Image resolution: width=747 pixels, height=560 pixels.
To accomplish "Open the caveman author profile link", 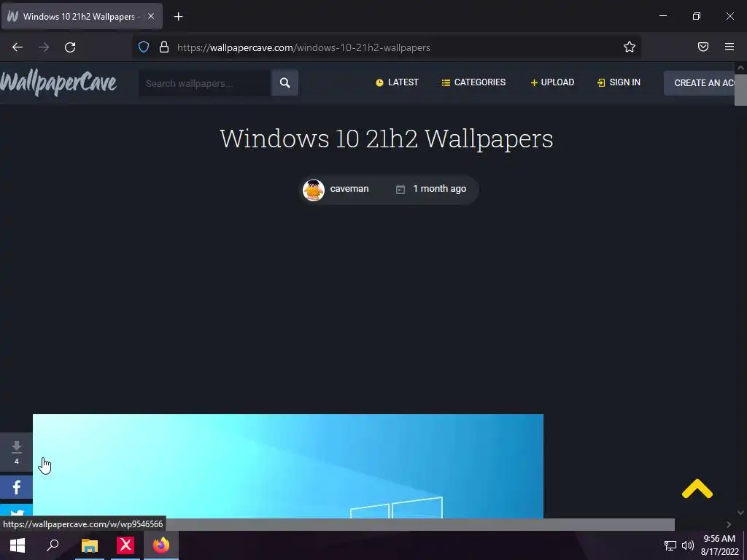I will (349, 189).
